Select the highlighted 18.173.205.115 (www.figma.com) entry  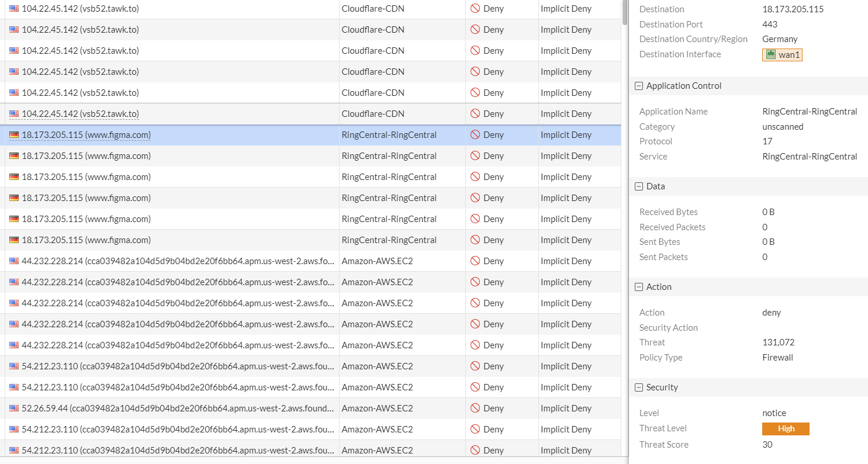point(86,135)
